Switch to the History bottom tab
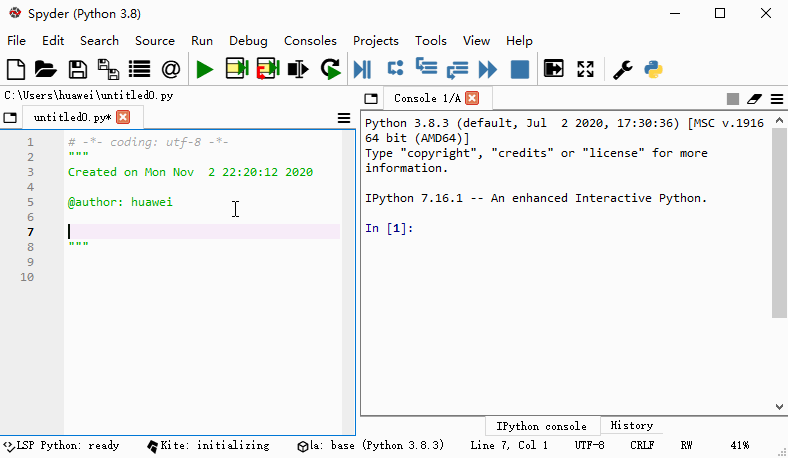 (632, 426)
